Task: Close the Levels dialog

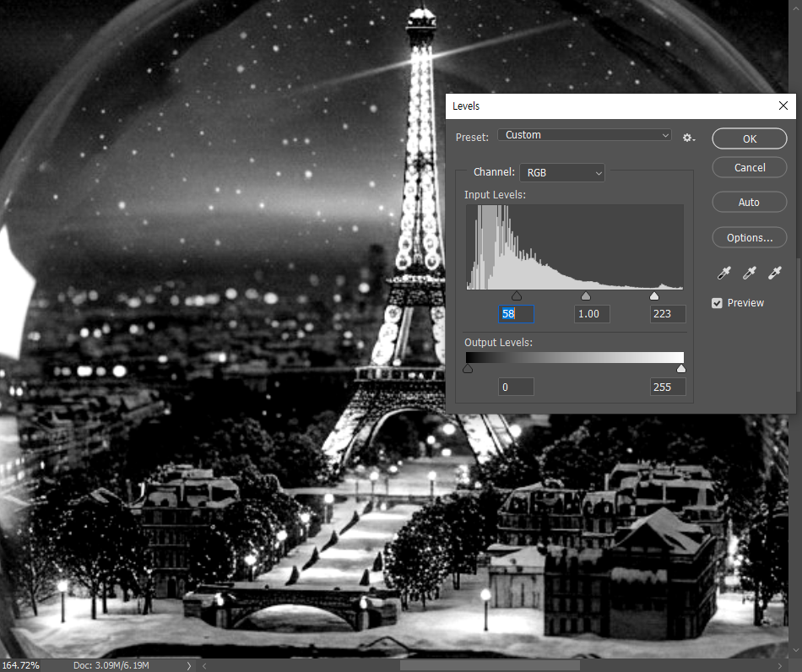Action: (783, 106)
